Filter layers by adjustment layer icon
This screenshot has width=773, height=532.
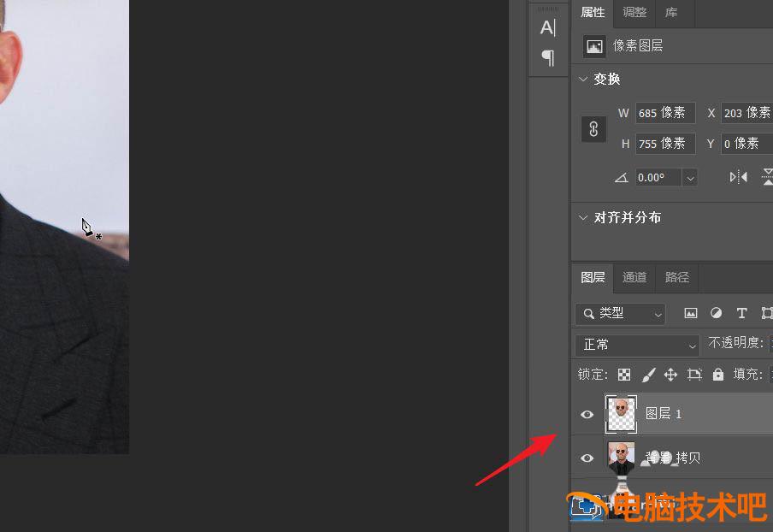click(x=716, y=314)
